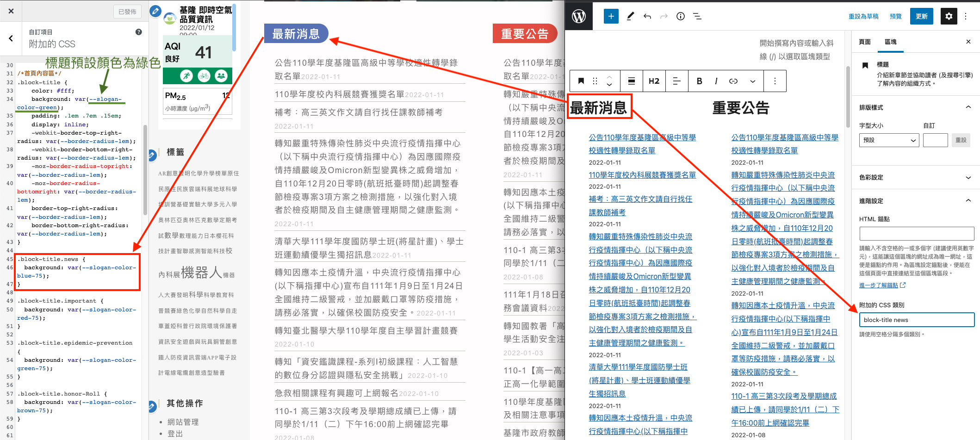Screen dimensions: 980x440
Task: Select the 區塊 tab in sidebar
Action: tap(890, 42)
